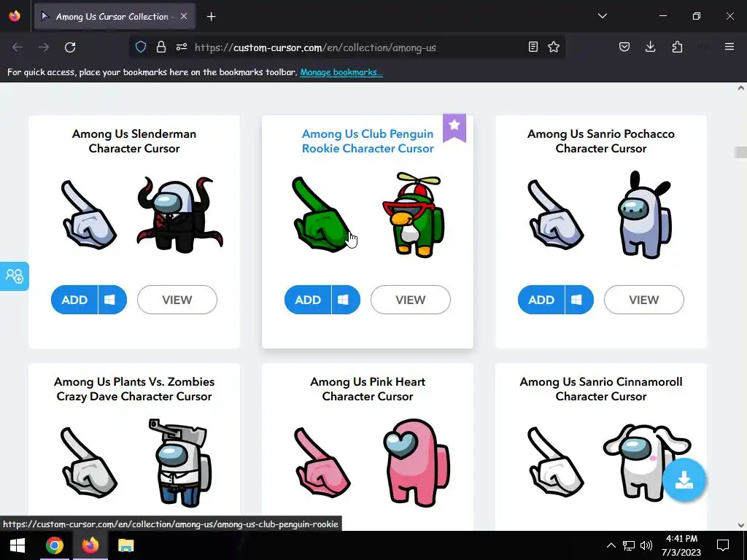Click Windows icon on Slenderman card
The image size is (747, 560).
click(110, 300)
